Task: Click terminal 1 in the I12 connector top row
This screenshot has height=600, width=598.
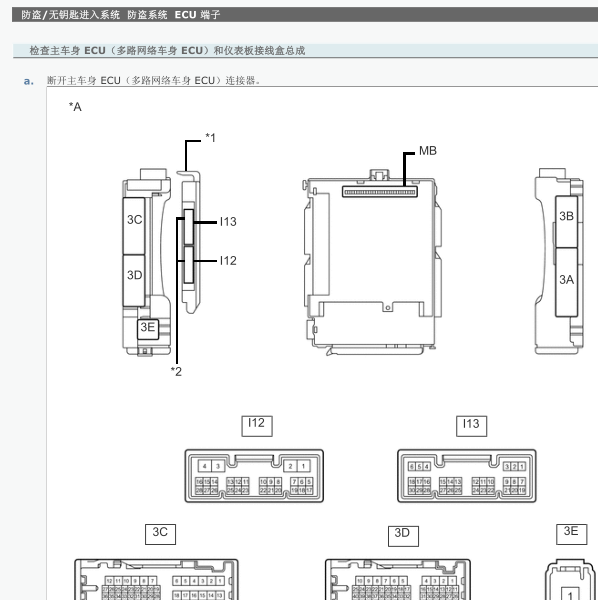Action: click(303, 466)
